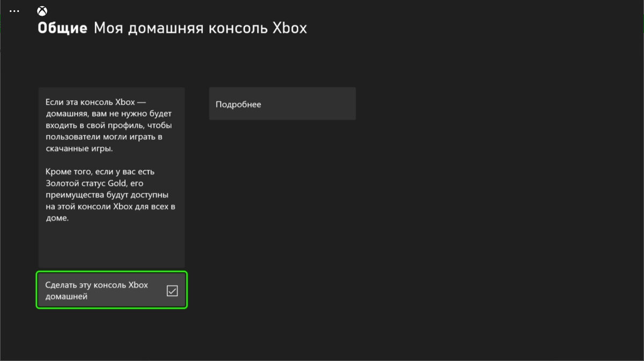Click the 'Моя домашняя консоль Xbox' title
The height and width of the screenshot is (361, 644).
click(200, 28)
